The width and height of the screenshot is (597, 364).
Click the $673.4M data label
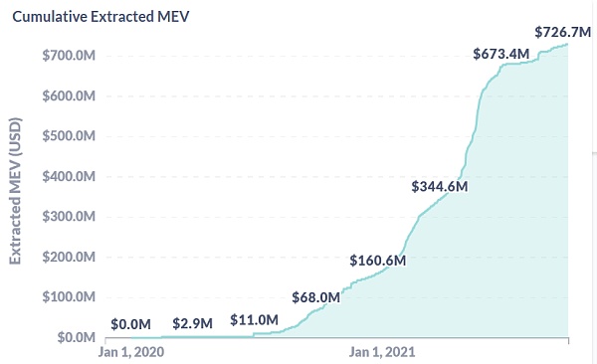(501, 54)
